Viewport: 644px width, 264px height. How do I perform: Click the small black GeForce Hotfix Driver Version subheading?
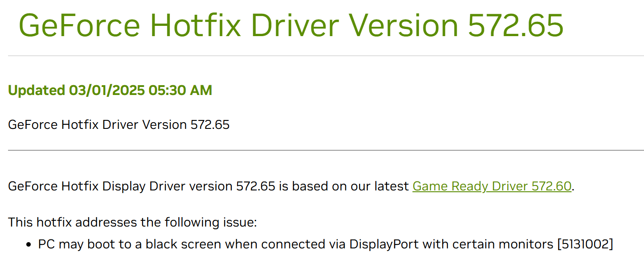[x=119, y=124]
